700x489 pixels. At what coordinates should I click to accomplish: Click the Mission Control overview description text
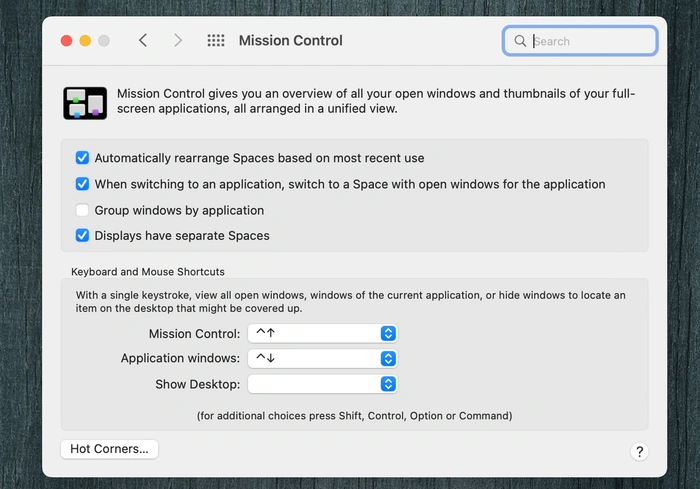[376, 101]
